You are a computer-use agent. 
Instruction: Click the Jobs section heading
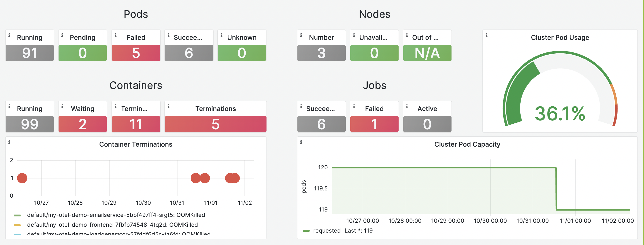click(x=374, y=85)
